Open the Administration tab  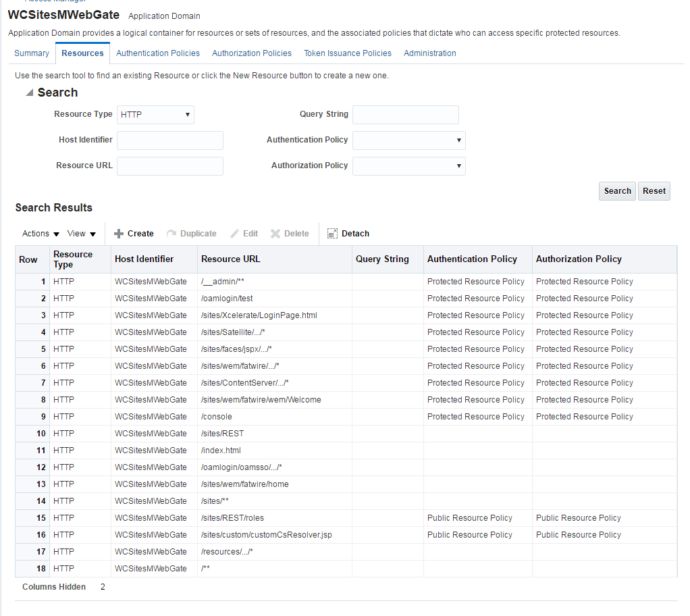(x=430, y=53)
